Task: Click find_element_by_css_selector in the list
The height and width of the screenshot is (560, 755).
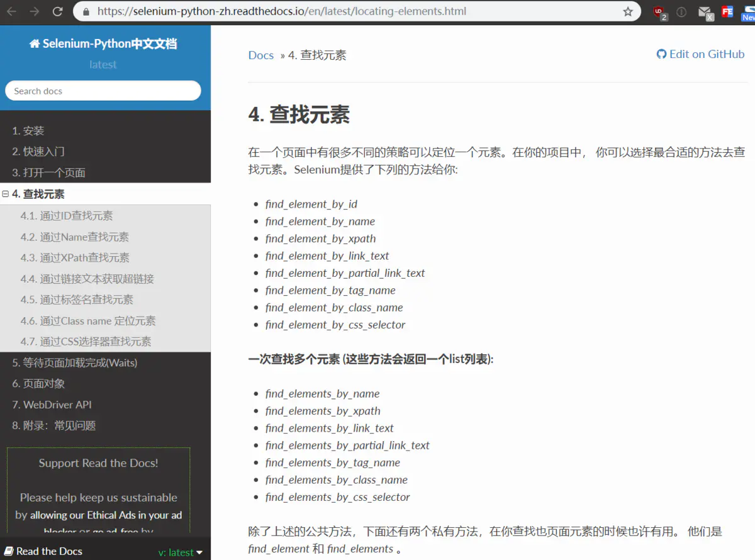Action: click(x=335, y=325)
